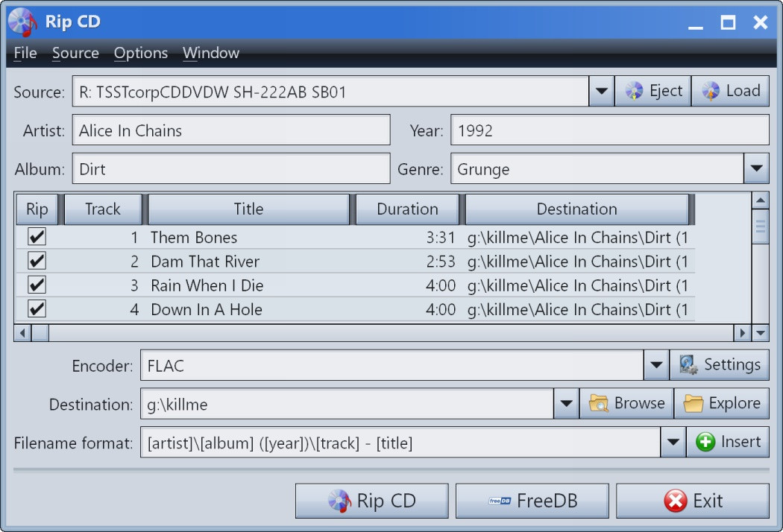Click the vertical scrollbar thumb in track list
The height and width of the screenshot is (532, 783).
pos(761,227)
